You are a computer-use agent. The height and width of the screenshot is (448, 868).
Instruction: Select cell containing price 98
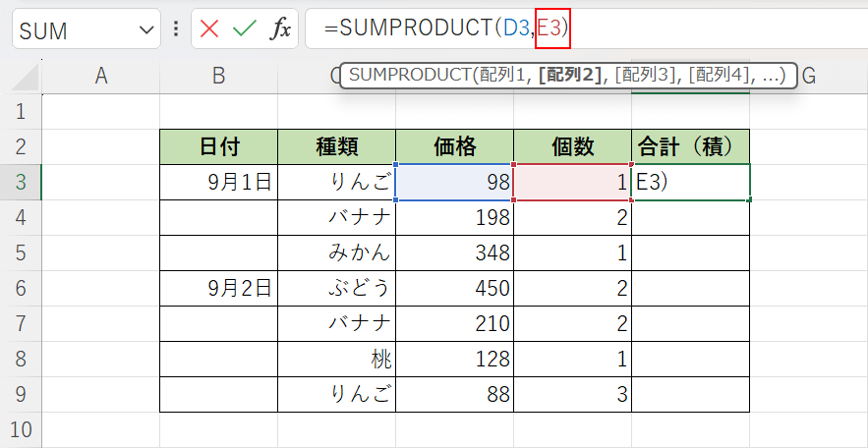454,183
